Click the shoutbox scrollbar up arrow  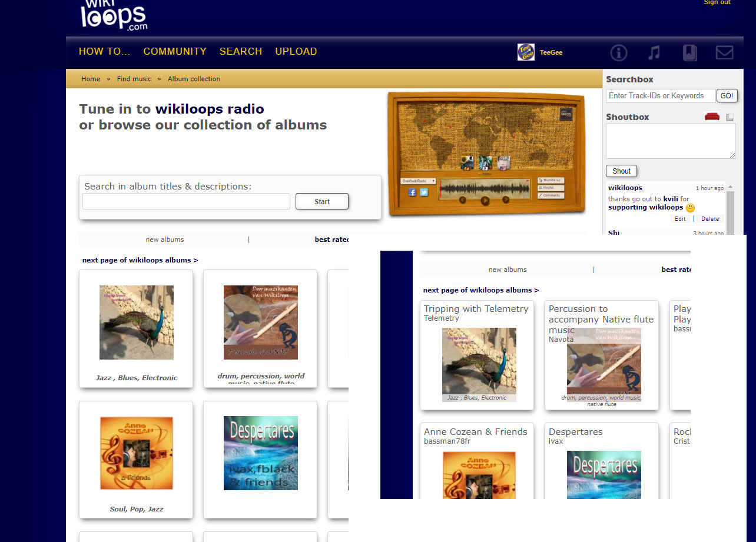pyautogui.click(x=731, y=188)
